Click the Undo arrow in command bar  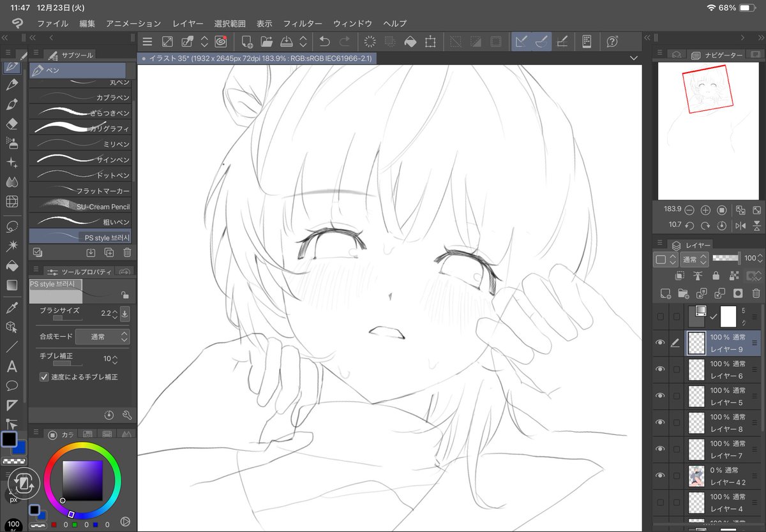pos(324,41)
